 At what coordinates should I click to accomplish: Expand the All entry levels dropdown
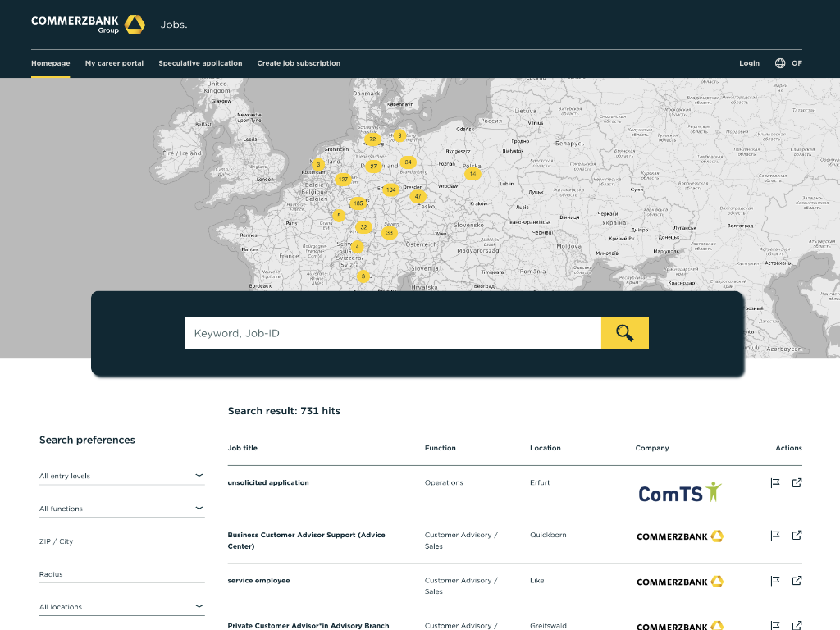pyautogui.click(x=121, y=474)
